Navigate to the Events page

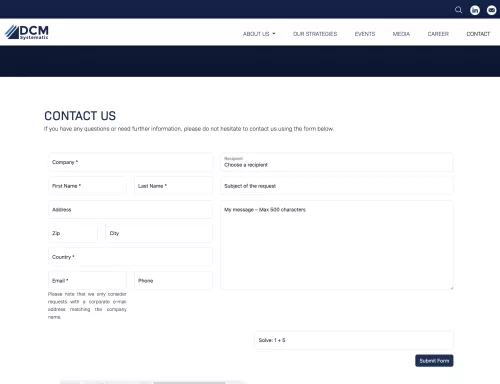coord(365,34)
